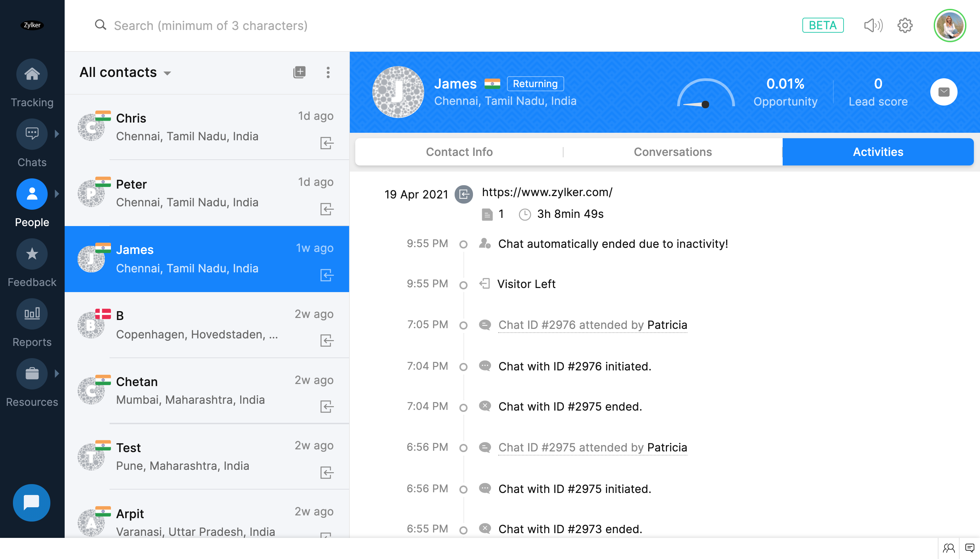Viewport: 980px width, 559px height.
Task: Expand the Chats submenu arrow
Action: coord(57,133)
